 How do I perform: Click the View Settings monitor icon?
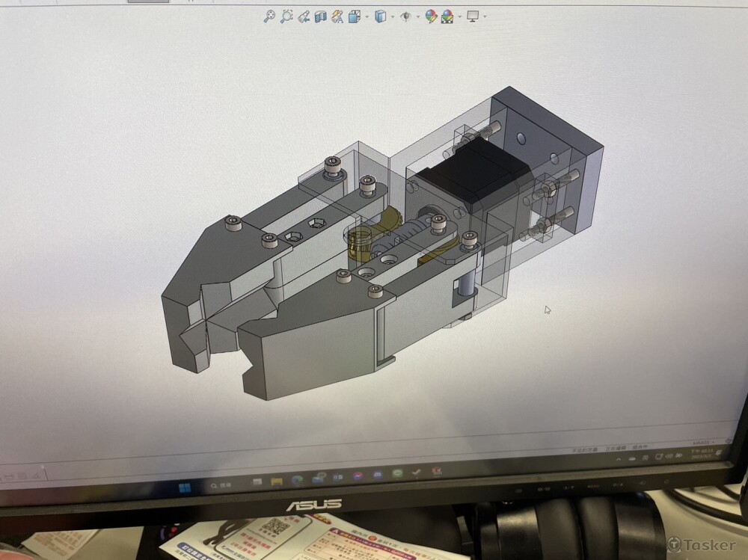tap(473, 16)
